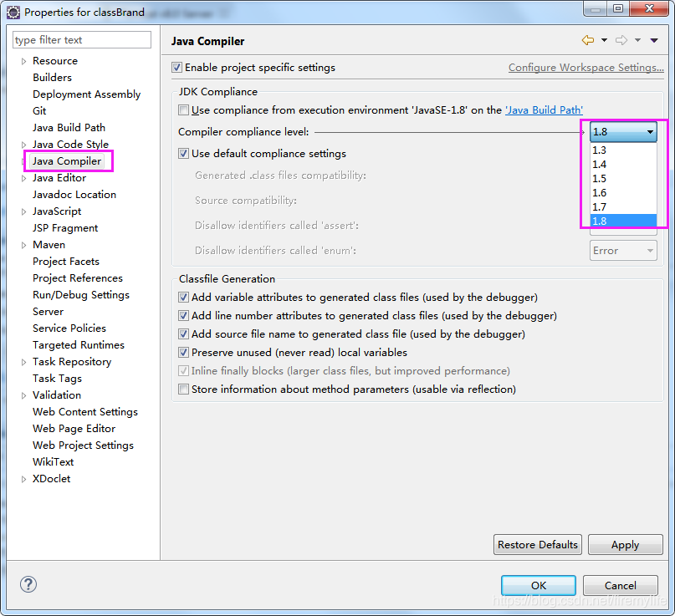This screenshot has height=616, width=675.
Task: Select Project References in the tree
Action: pos(78,278)
